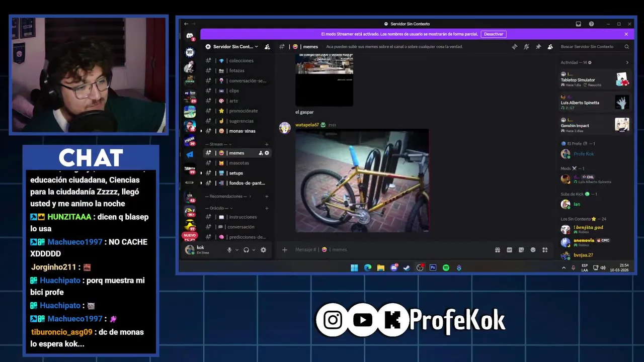Add a channel to Oráculo category
The height and width of the screenshot is (362, 644).
(x=267, y=208)
